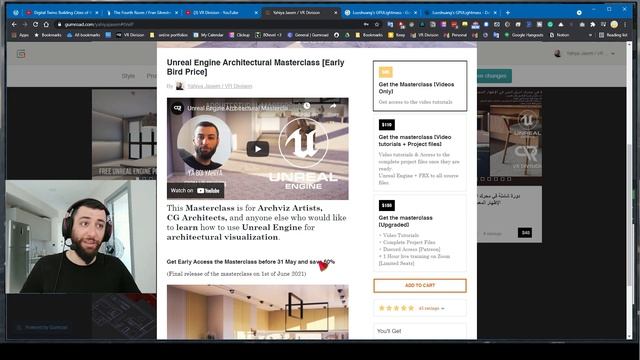Image resolution: width=640 pixels, height=360 pixels.
Task: Open the VR Division channel logo on video
Action: tap(177, 108)
